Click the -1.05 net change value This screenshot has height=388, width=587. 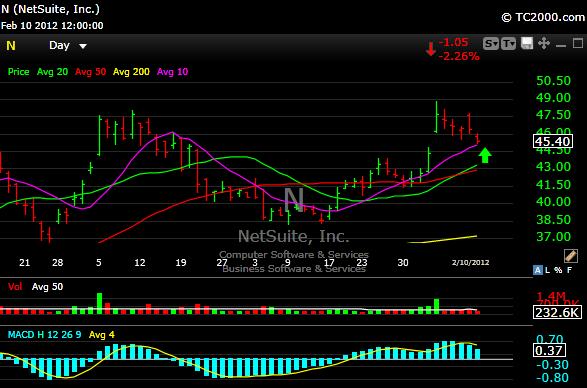[453, 42]
